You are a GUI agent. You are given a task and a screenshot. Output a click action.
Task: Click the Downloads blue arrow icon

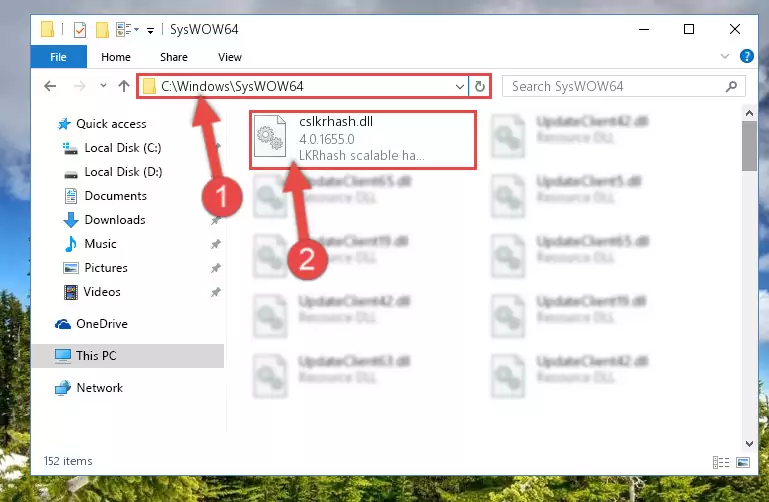pos(71,220)
